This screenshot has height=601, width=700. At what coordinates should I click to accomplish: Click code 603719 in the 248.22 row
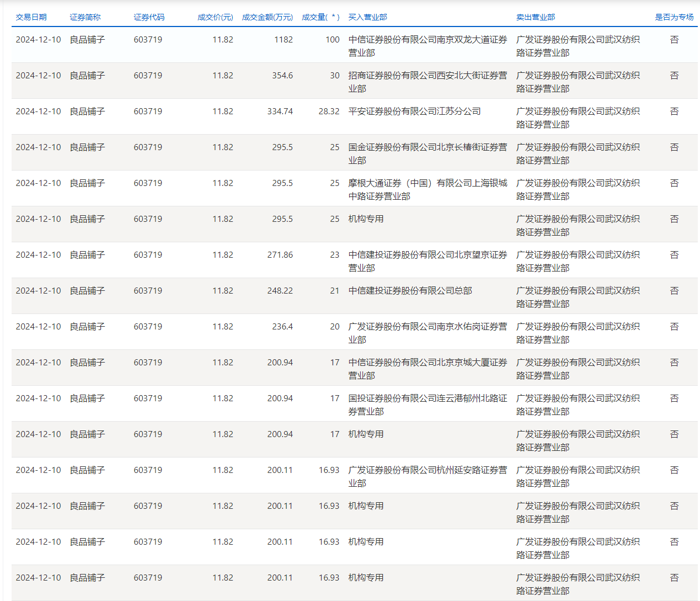pos(148,291)
